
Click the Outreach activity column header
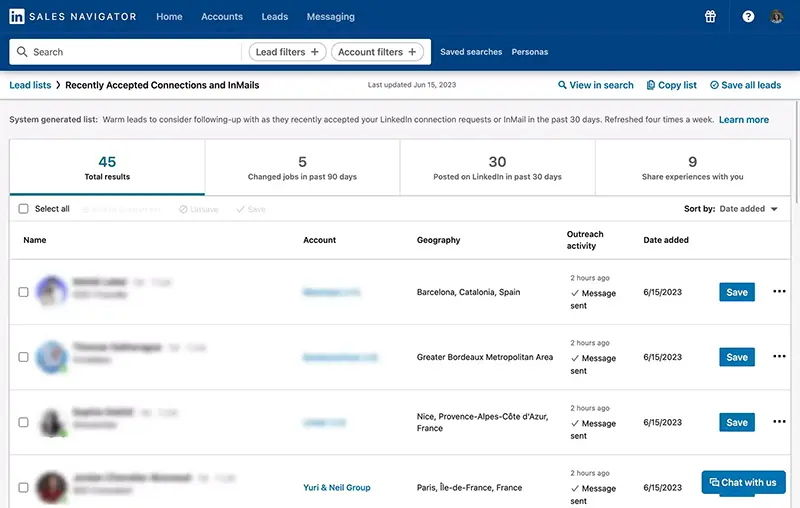(585, 240)
